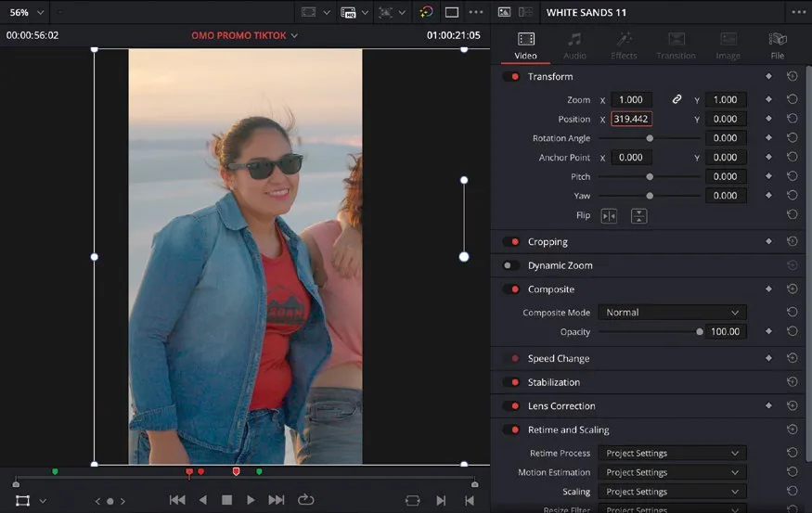Play the clip forward
The image size is (812, 513).
tap(251, 500)
